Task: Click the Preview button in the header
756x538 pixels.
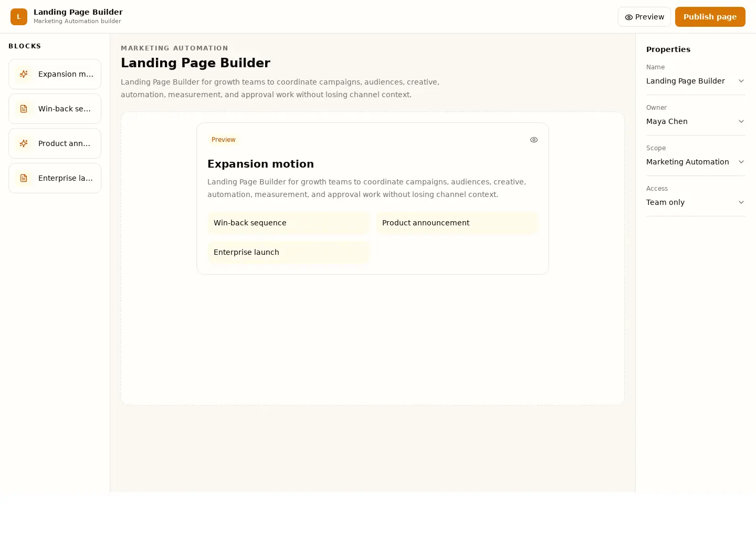Action: [x=644, y=17]
